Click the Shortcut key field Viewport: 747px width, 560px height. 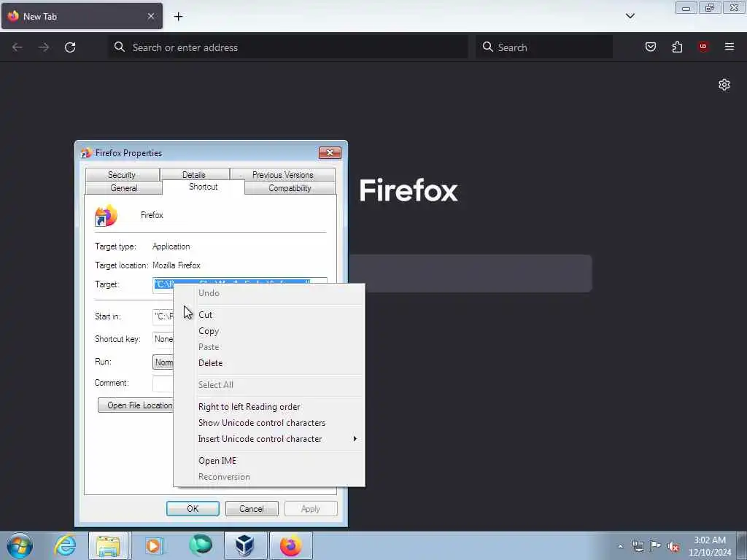[x=163, y=339]
